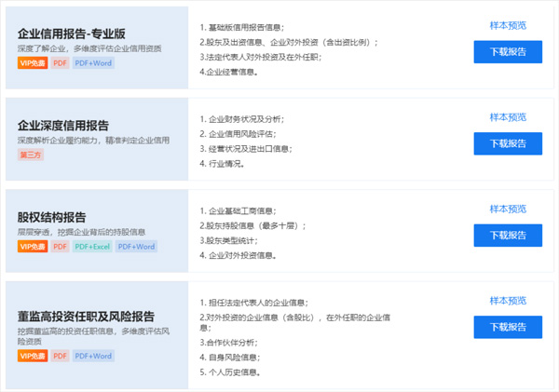Viewport: 559px width, 392px height.
Task: Preview the sample of 企业深度信用报告
Action: [508, 117]
